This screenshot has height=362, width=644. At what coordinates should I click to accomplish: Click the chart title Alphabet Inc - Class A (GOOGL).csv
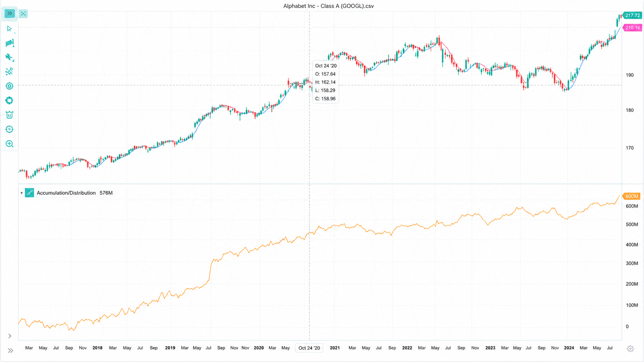tap(329, 6)
